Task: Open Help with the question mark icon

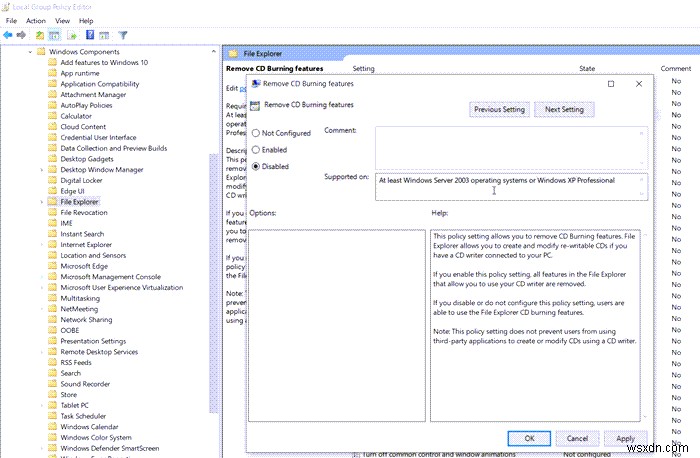Action: click(90, 35)
